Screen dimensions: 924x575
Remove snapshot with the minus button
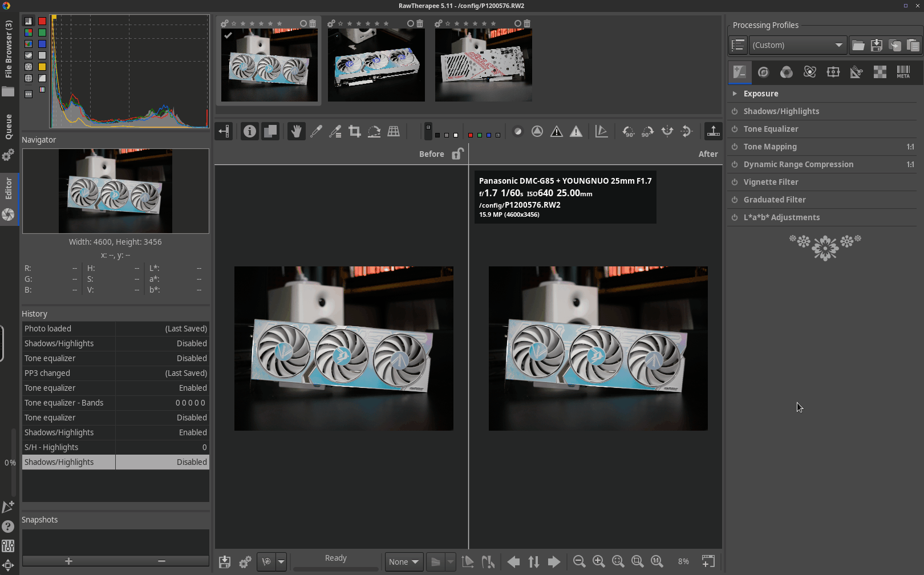point(161,561)
